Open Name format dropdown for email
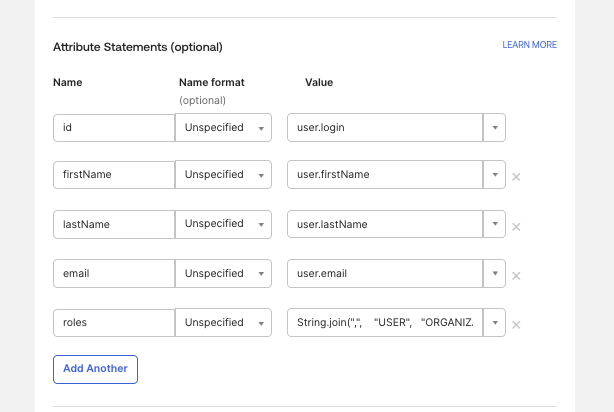The height and width of the screenshot is (412, 614). (x=223, y=273)
